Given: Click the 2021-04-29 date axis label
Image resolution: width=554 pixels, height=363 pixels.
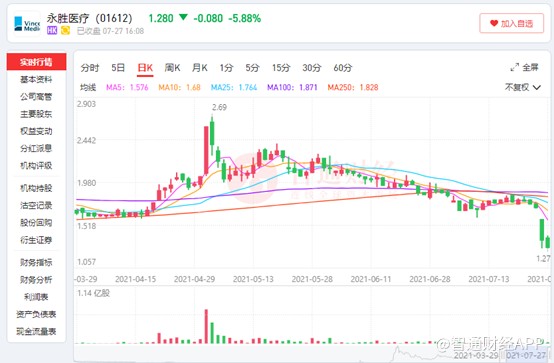Looking at the screenshot, I should [194, 279].
